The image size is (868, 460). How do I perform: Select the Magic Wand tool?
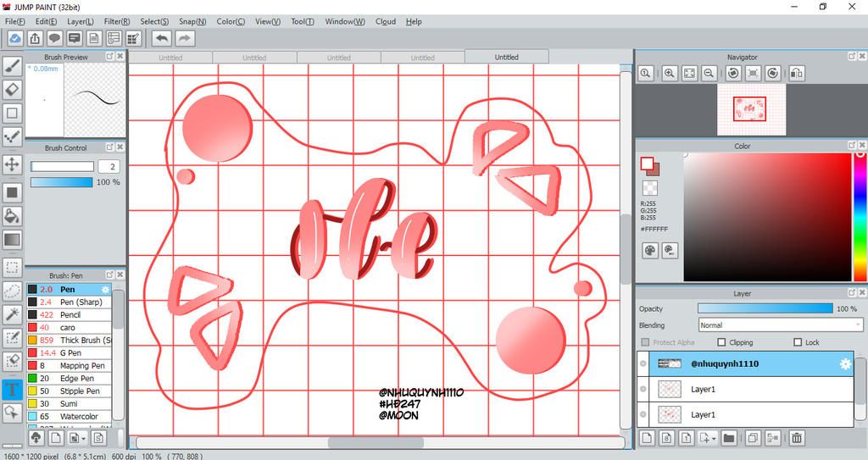12,314
